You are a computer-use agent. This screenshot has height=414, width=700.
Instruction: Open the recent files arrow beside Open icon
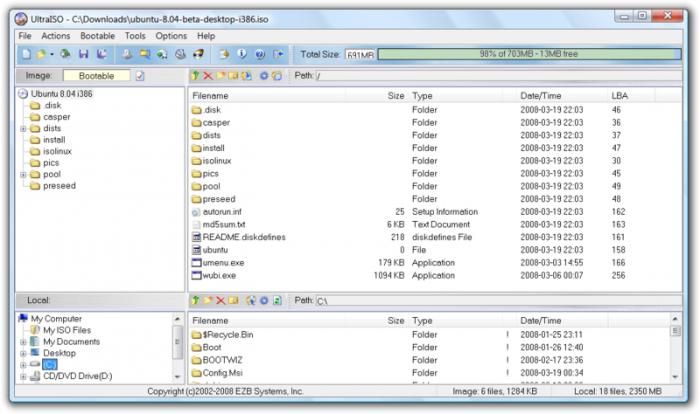pyautogui.click(x=52, y=54)
